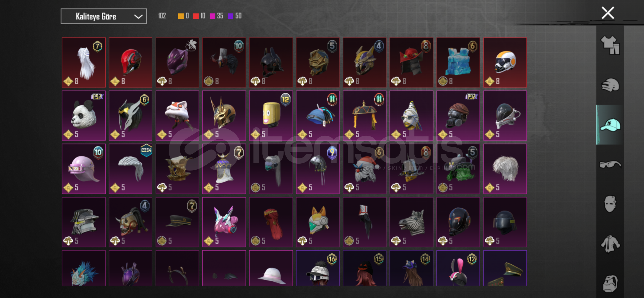
Task: Select the white long hair wig item
Action: [83, 62]
